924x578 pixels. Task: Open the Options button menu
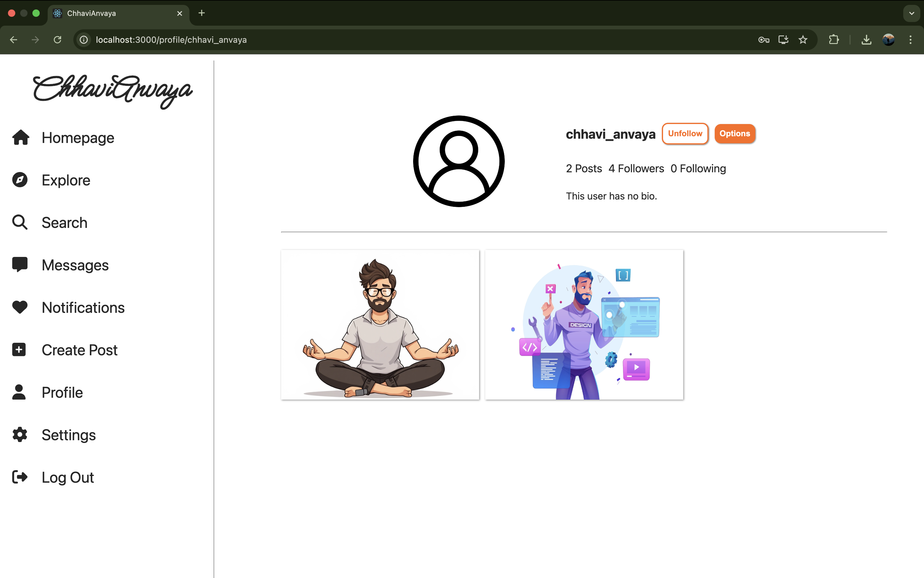734,134
